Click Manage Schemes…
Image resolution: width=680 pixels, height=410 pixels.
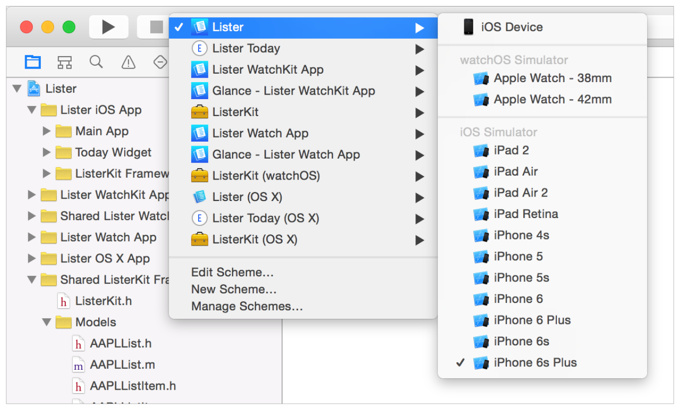(247, 306)
